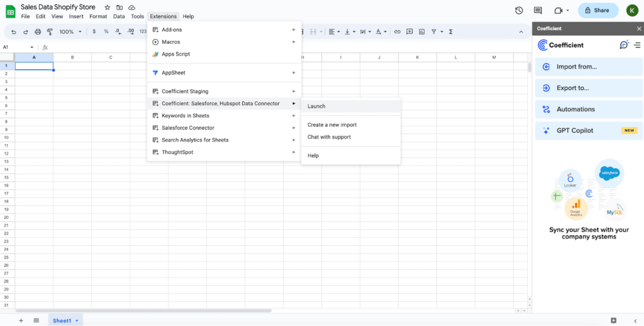The height and width of the screenshot is (326, 644).
Task: Check the cloud save status icon
Action: point(132,8)
